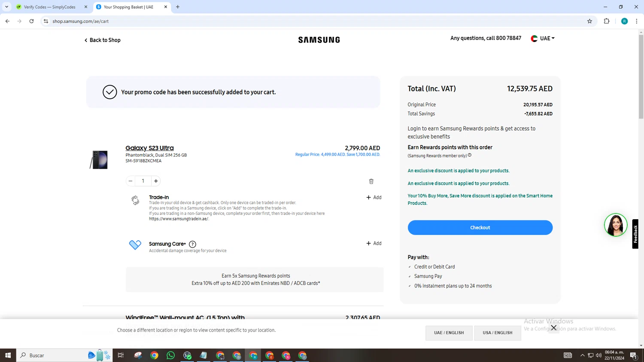Close the Your Shopping Basket tab
644x362 pixels.
[x=166, y=7]
